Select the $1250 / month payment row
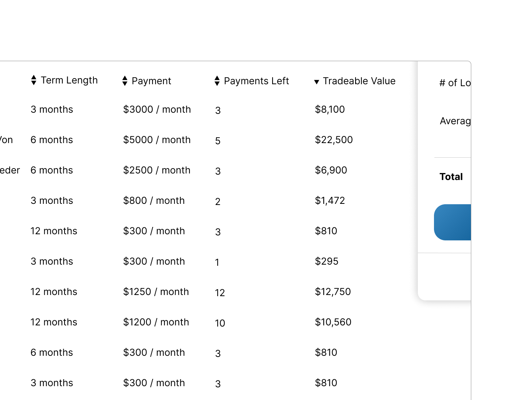This screenshot has height=400, width=532. (x=156, y=292)
